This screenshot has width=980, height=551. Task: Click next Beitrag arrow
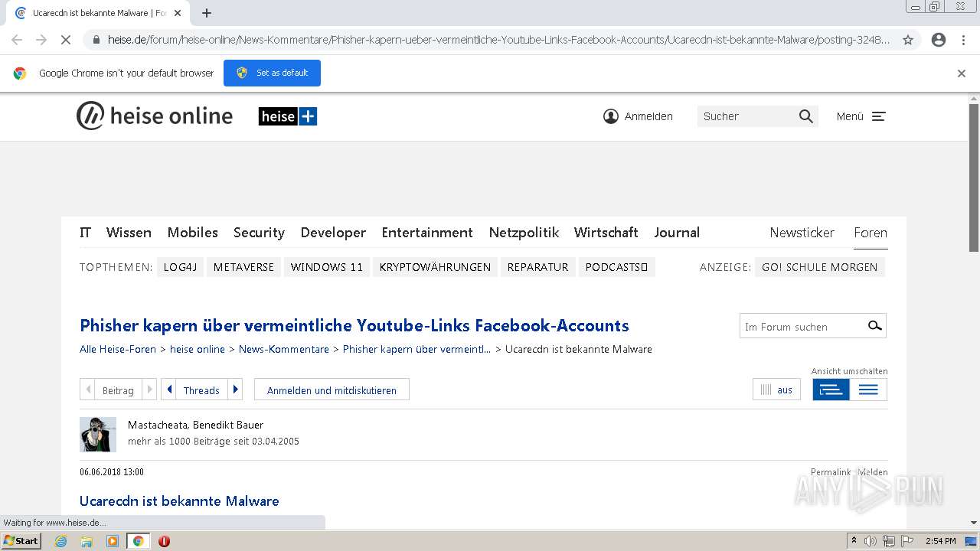click(149, 390)
